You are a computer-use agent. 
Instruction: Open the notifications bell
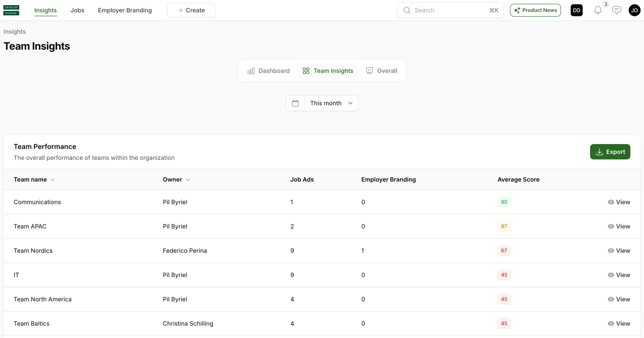(x=598, y=10)
